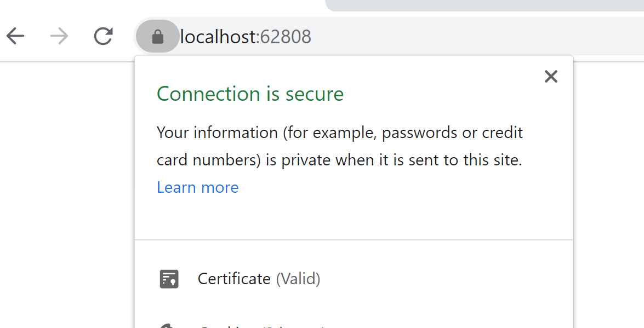Screen dimensions: 644x328
Task: Click the divider line above Certificate
Action: [354, 239]
